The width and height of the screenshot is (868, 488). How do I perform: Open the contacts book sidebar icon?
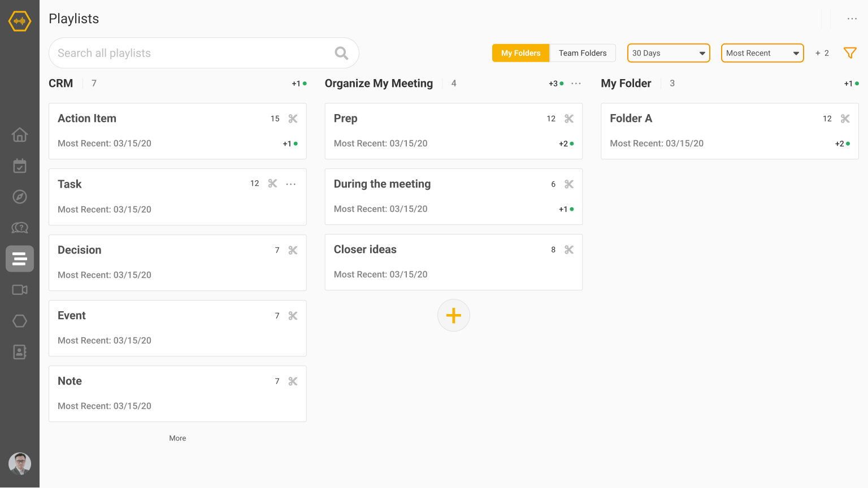(x=20, y=352)
